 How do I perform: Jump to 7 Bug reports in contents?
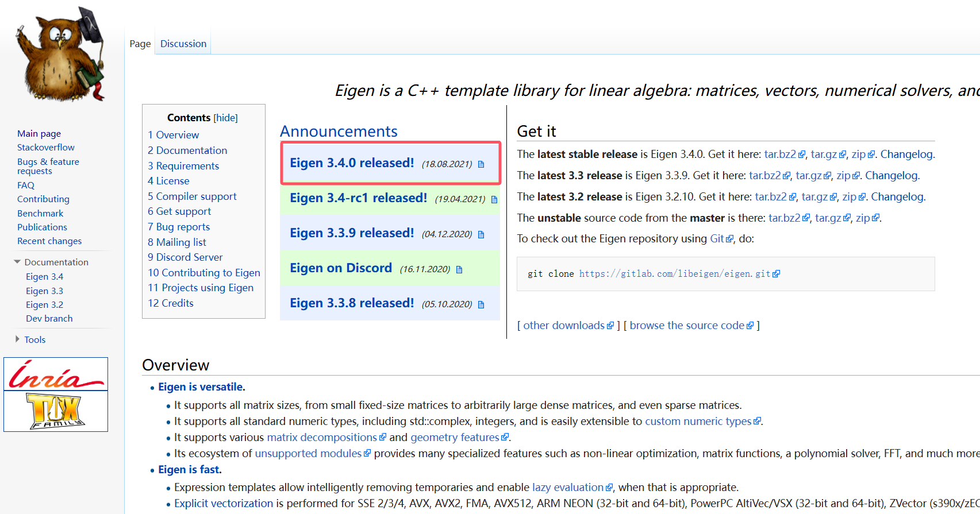[179, 227]
